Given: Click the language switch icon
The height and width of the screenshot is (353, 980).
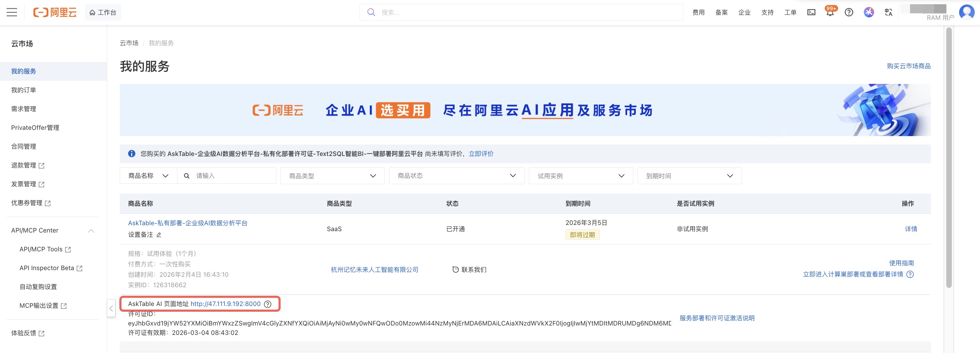Looking at the screenshot, I should click(888, 12).
